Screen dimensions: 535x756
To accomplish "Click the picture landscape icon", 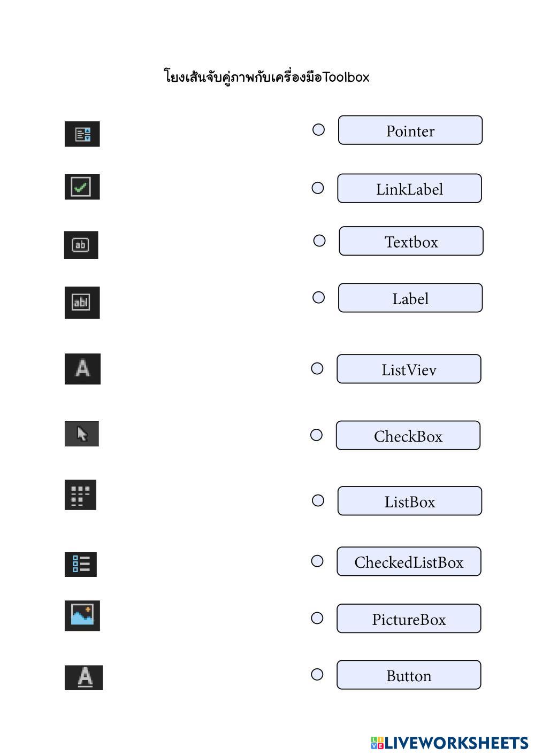I will point(82,615).
